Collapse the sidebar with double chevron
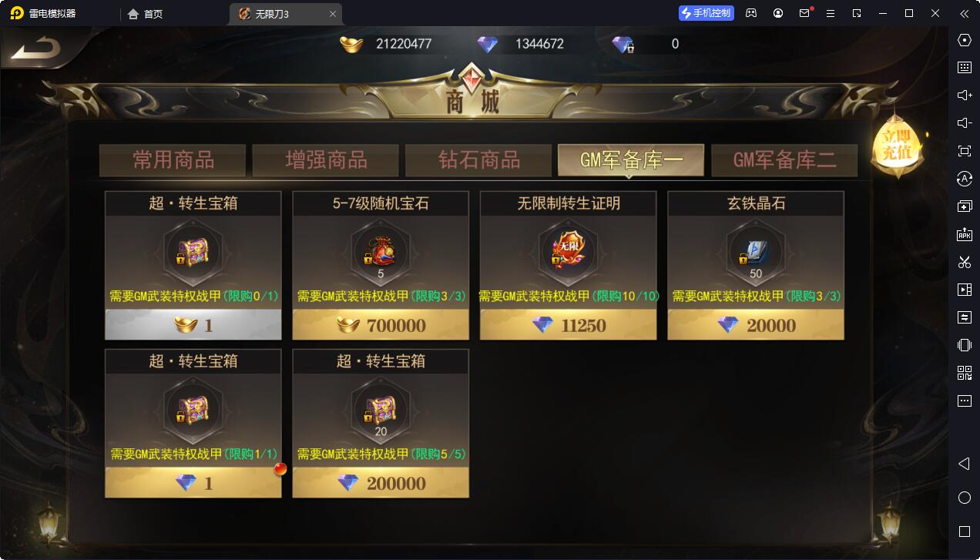This screenshot has width=980, height=560. [964, 13]
